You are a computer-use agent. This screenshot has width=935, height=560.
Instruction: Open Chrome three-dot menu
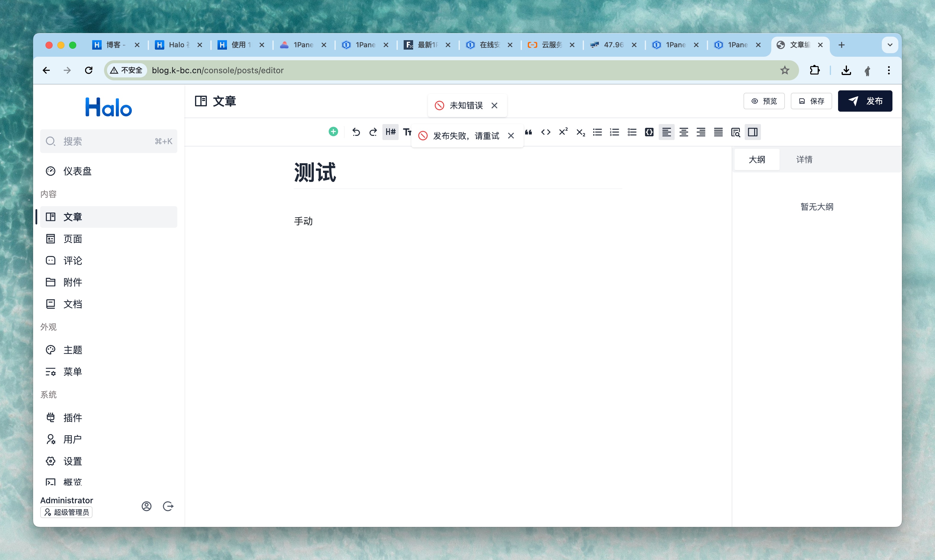coord(889,70)
